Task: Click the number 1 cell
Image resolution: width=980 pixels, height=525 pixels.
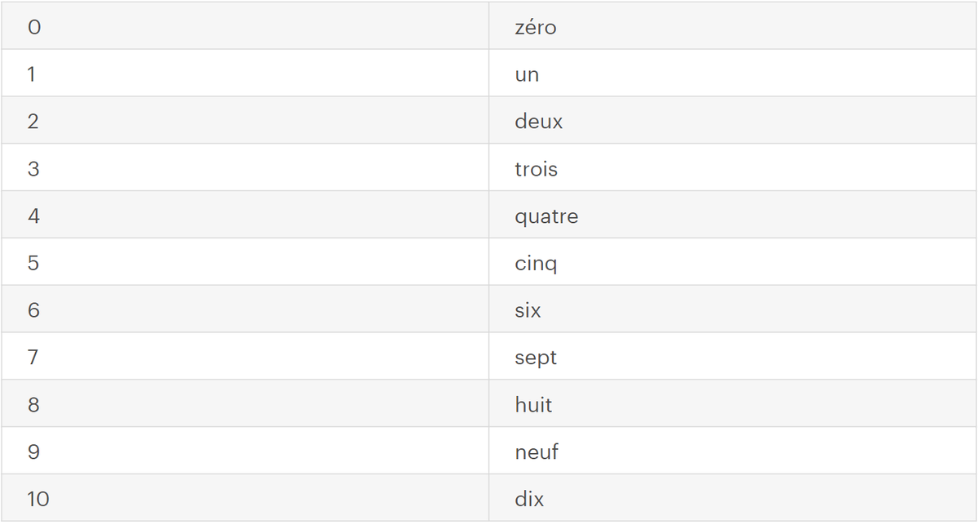Action: (x=32, y=74)
